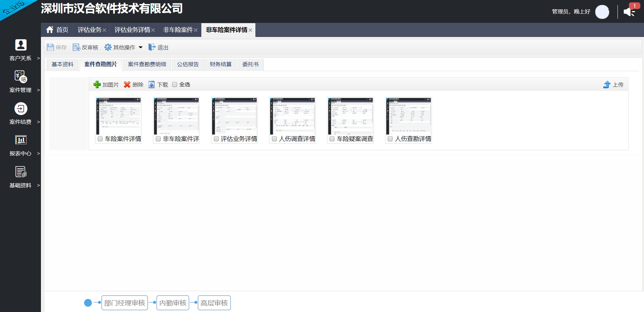Click the 内勤审核 workflow step

pos(173,303)
